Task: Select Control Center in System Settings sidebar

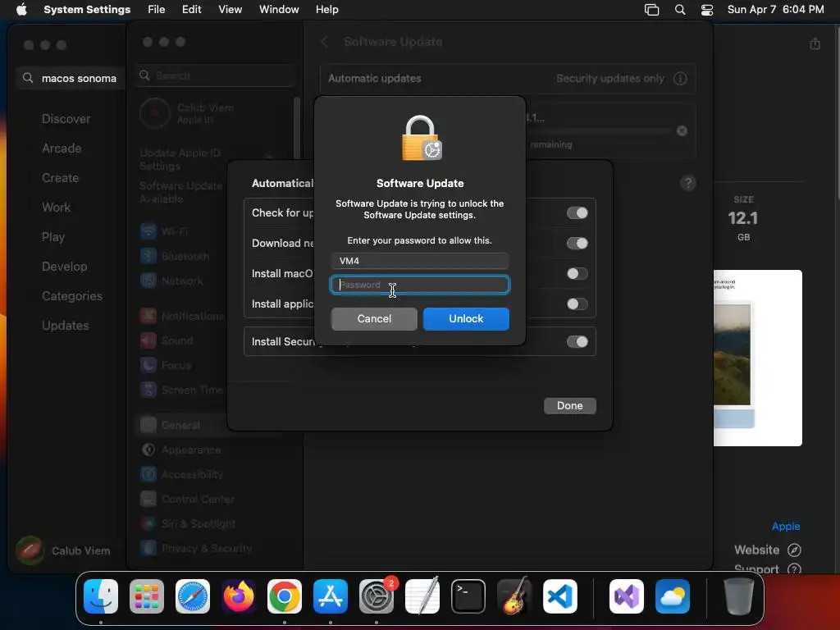Action: coord(188,500)
